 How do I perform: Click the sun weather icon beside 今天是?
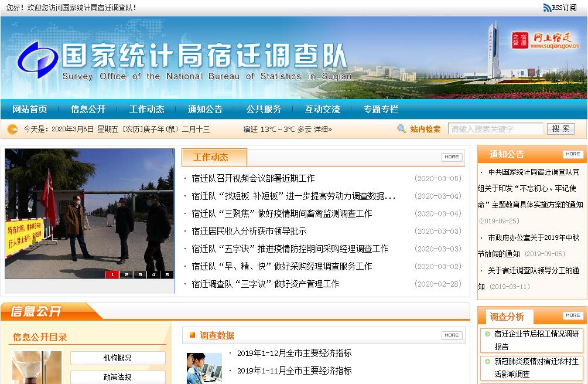click(12, 129)
